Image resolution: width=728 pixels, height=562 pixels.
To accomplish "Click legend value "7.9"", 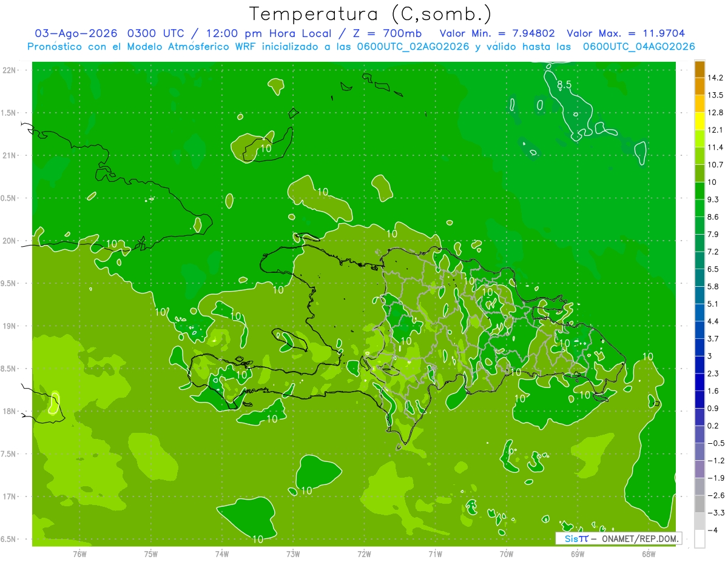I will click(713, 235).
